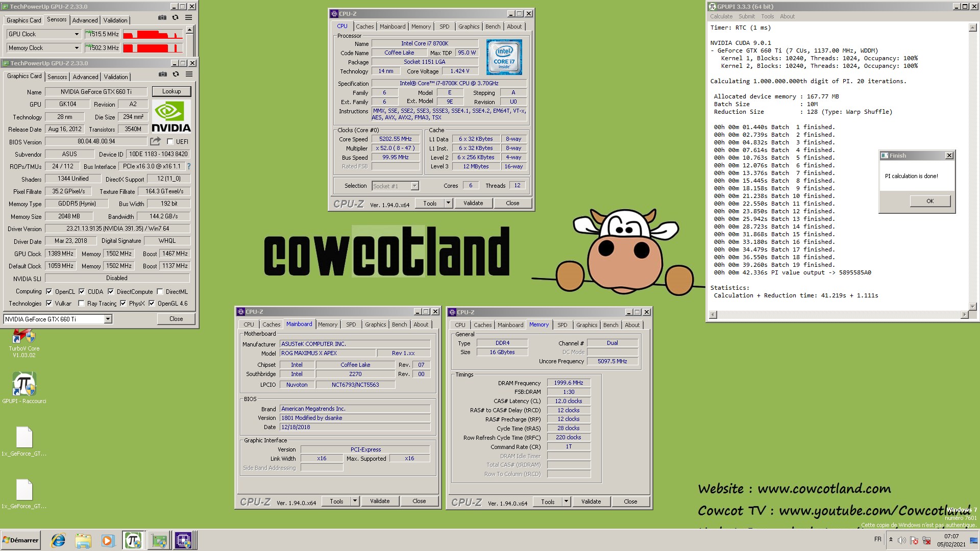Open the Socket #1 selection dropdown
This screenshot has height=551, width=980.
[414, 186]
